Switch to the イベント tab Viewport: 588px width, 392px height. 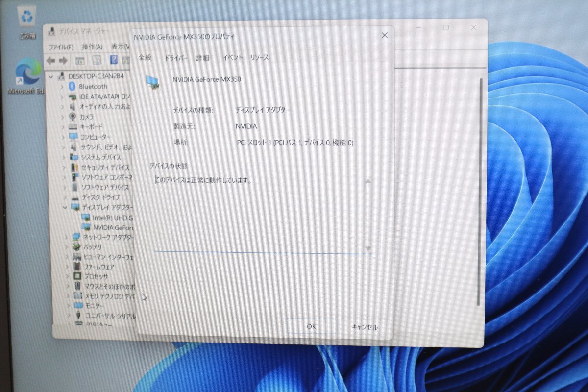coord(233,58)
